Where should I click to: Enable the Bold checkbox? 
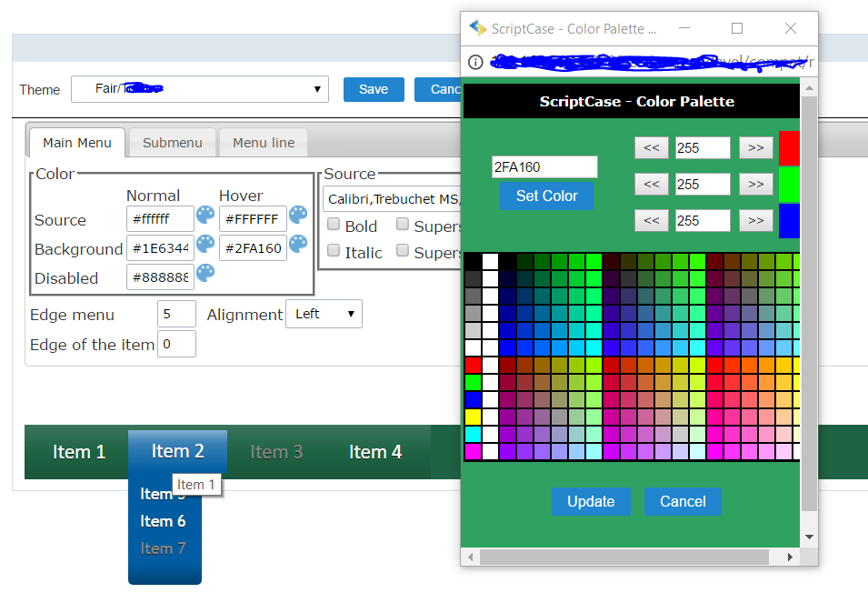pyautogui.click(x=334, y=224)
